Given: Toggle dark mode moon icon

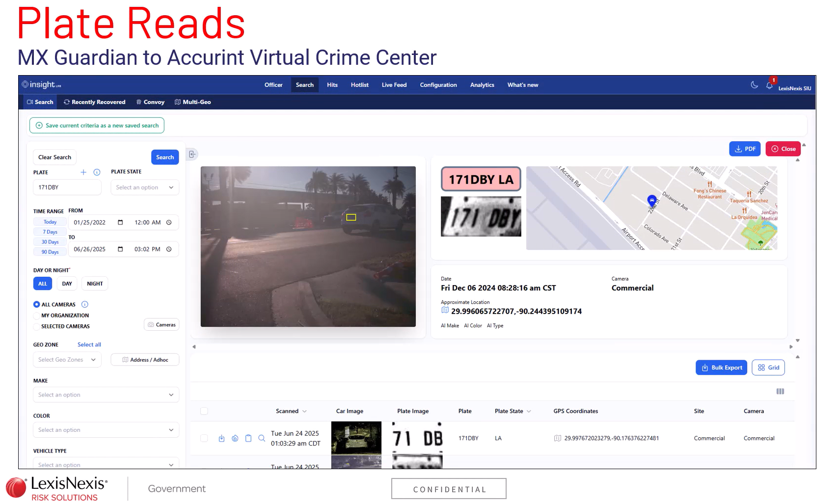Looking at the screenshot, I should (x=754, y=85).
